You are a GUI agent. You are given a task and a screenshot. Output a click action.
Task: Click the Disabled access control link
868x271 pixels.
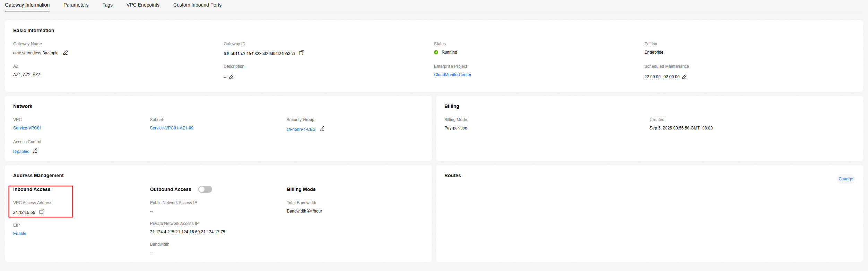click(21, 152)
